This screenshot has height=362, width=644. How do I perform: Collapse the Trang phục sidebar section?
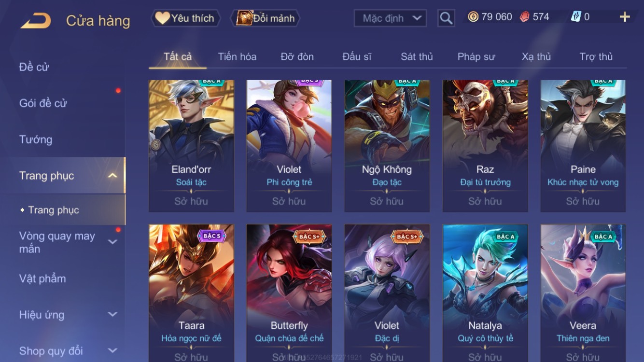click(112, 176)
